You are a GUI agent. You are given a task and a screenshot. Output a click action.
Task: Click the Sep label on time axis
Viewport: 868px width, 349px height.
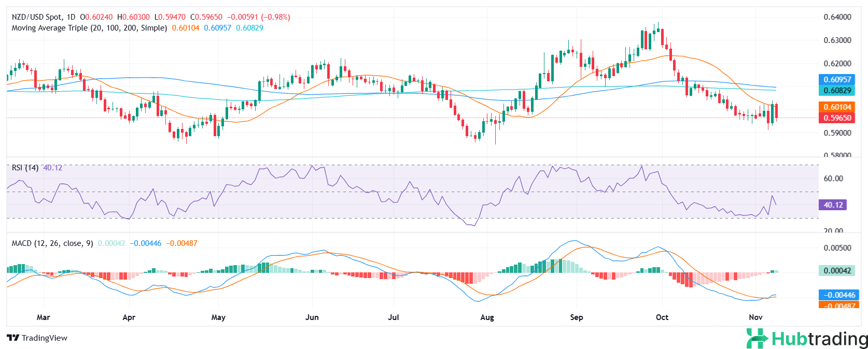click(x=577, y=317)
